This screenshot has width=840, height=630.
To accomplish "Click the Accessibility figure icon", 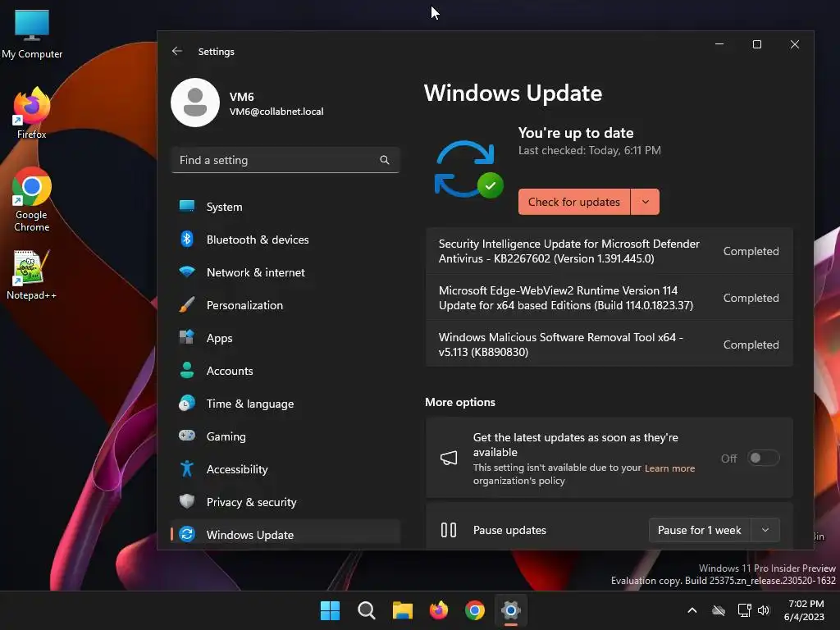I will [x=187, y=468].
